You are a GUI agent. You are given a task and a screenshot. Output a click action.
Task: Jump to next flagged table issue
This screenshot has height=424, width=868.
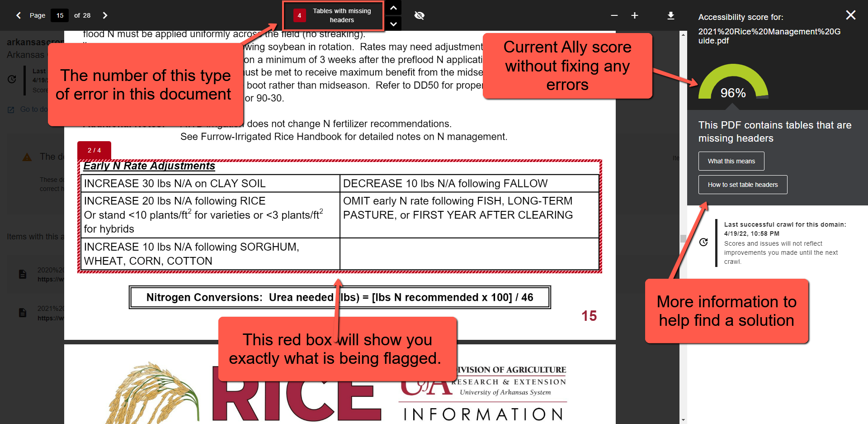pyautogui.click(x=393, y=24)
